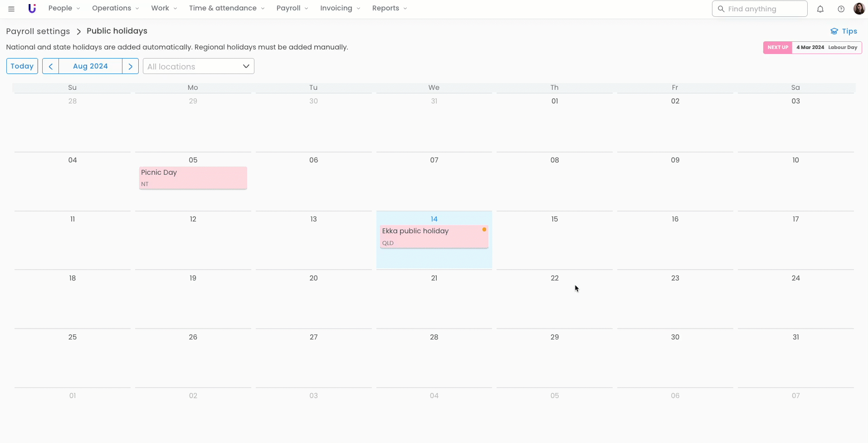Open the user profile avatar
Image resolution: width=868 pixels, height=443 pixels.
click(859, 9)
